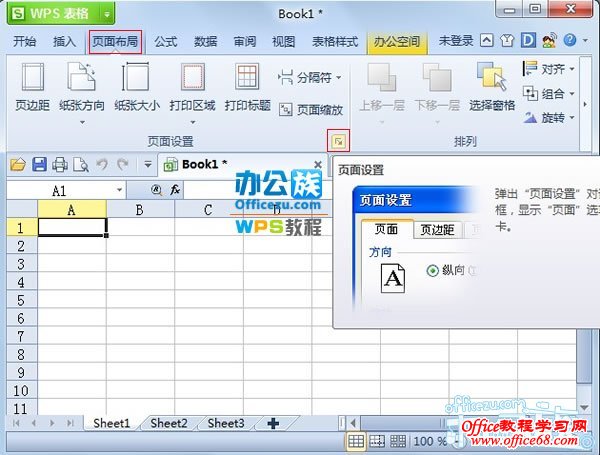Select column B header

140,209
